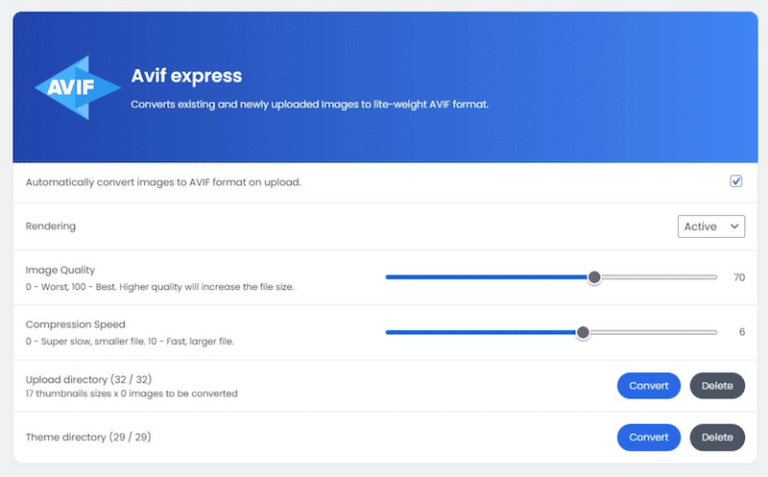Click the AVIF arrow logo icon
768x477 pixels.
(x=77, y=88)
